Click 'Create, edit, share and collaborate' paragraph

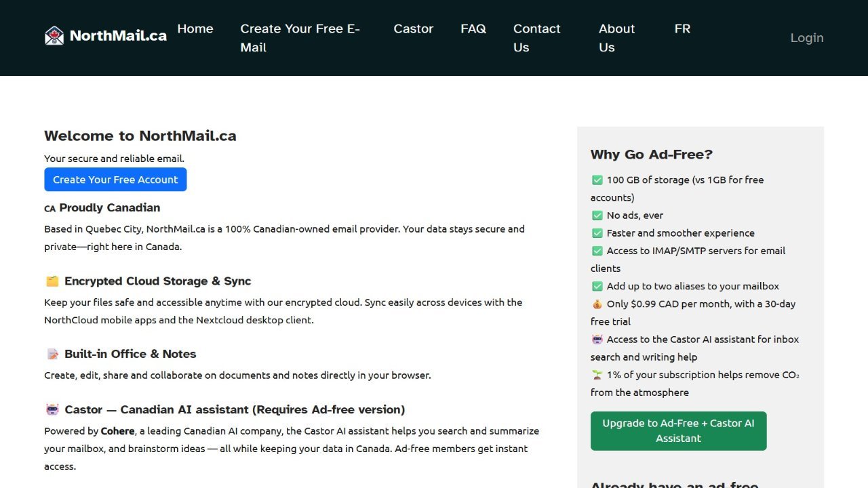click(237, 375)
